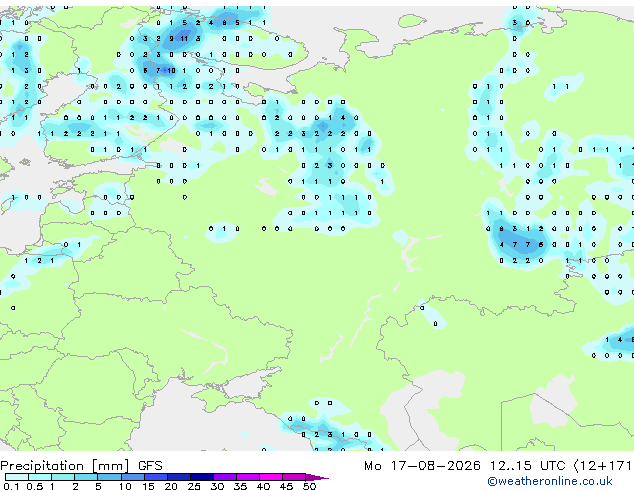The image size is (634, 490).
Task: Click the arrow tip past 50 on legend
Action: coord(318,477)
